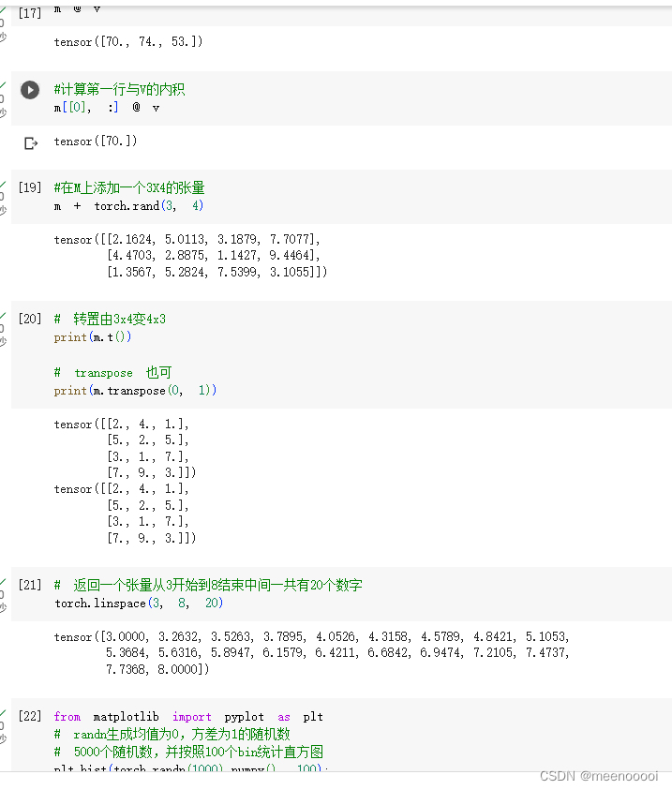This screenshot has height=790, width=672.
Task: Select cell number [17] execution indicator
Action: point(30,12)
